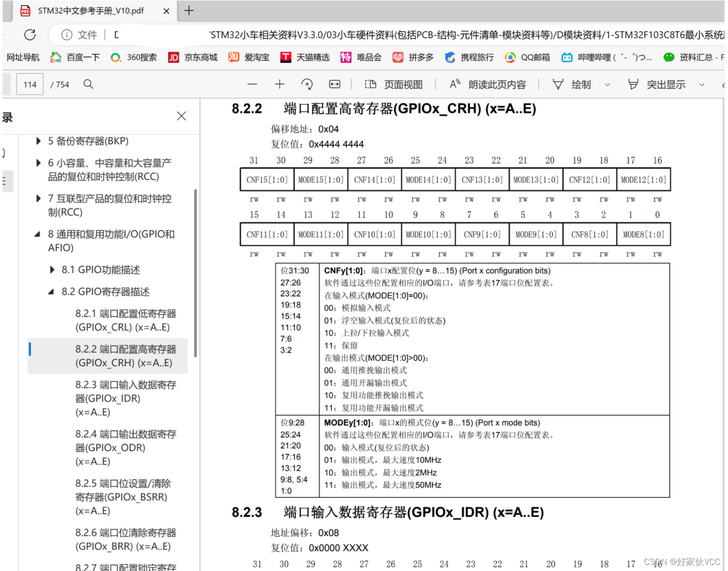728x571 pixels.
Task: Click the page number input field showing 114
Action: pyautogui.click(x=29, y=84)
